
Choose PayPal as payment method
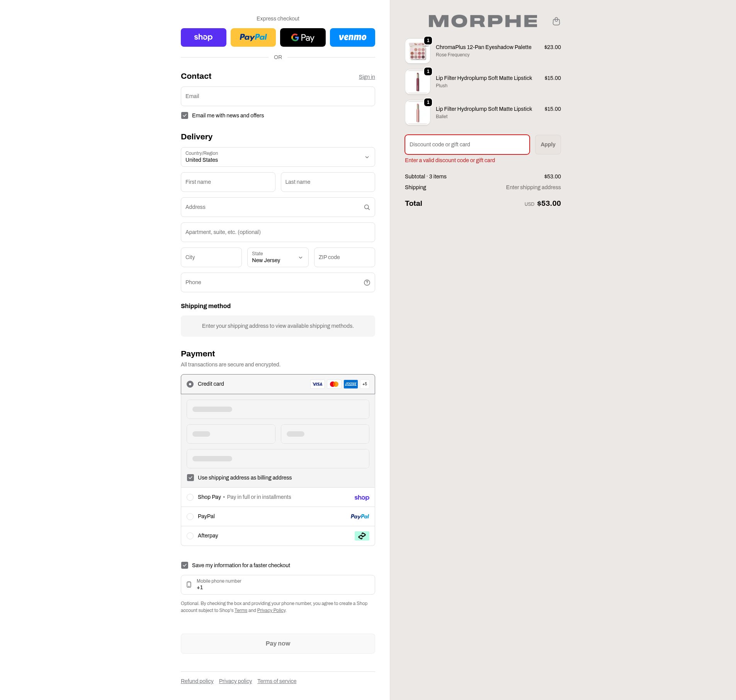(x=190, y=517)
